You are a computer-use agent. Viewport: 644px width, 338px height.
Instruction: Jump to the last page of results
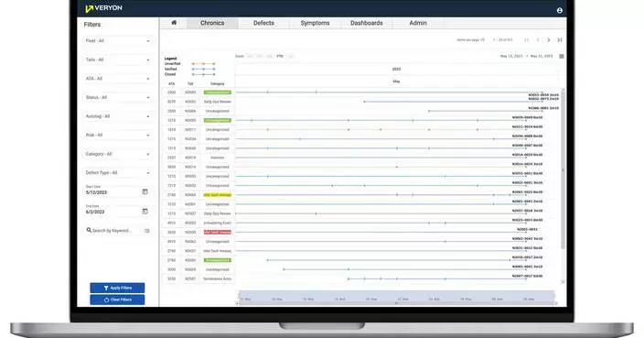click(560, 40)
